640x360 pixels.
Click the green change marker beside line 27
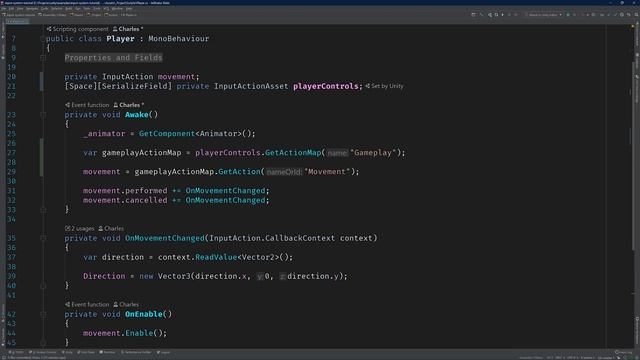pos(41,158)
